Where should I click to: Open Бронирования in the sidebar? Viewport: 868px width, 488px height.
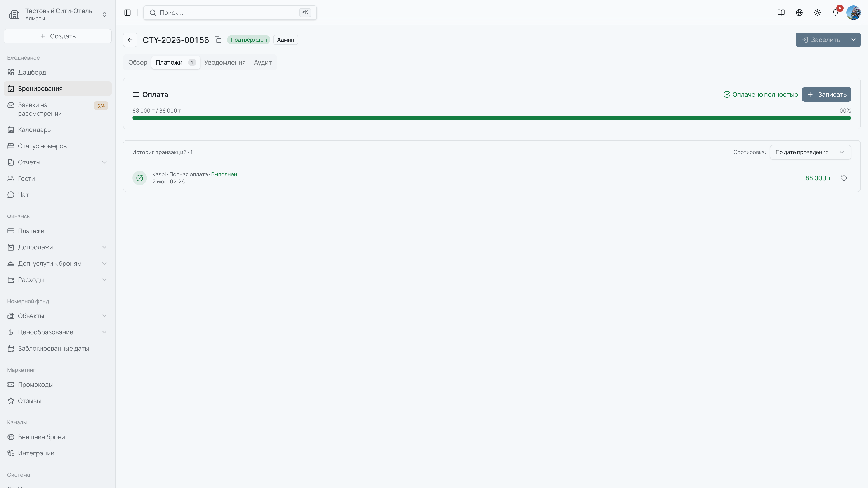58,89
